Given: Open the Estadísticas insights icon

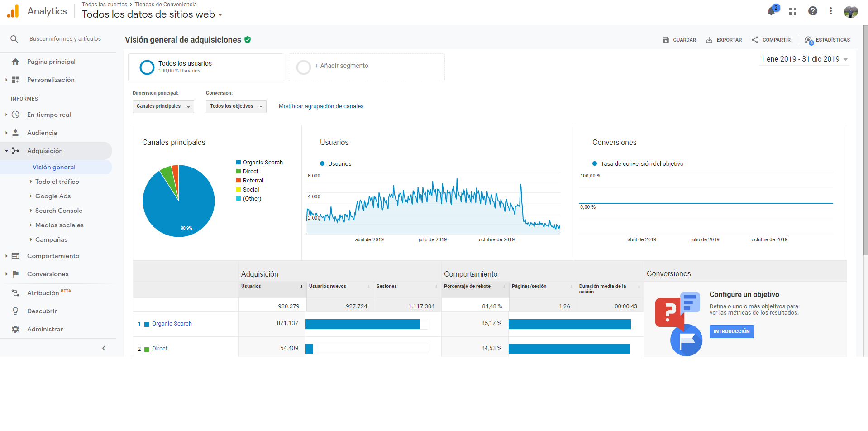Looking at the screenshot, I should pos(809,40).
